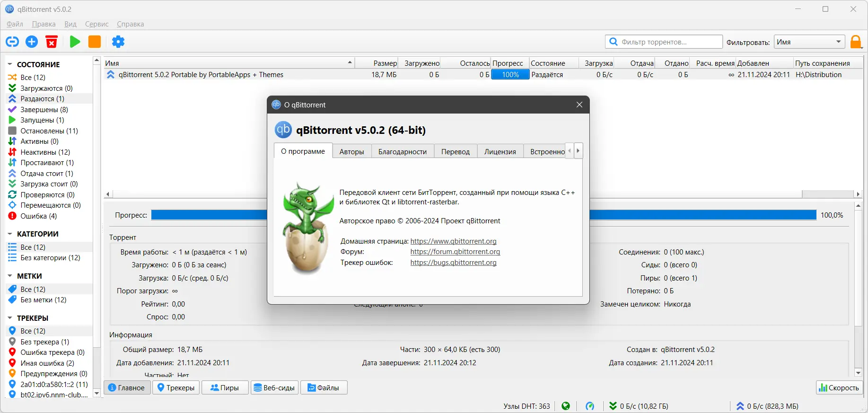Viewport: 868px width, 413px height.
Task: Open the forum.qbittorrent.org link
Action: 455,252
